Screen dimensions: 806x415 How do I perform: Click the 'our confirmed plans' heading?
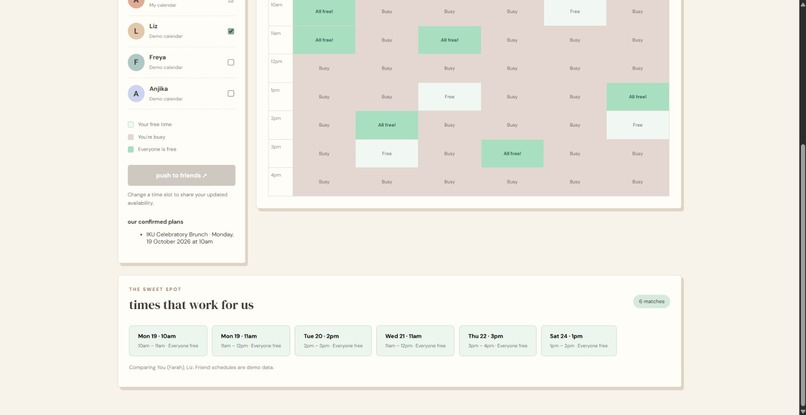click(155, 222)
